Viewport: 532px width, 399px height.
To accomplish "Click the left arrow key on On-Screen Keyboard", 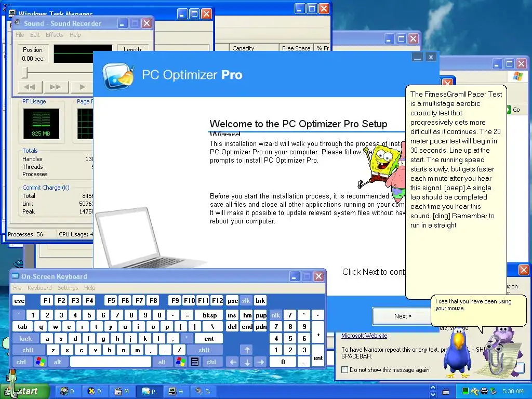I will [233, 362].
